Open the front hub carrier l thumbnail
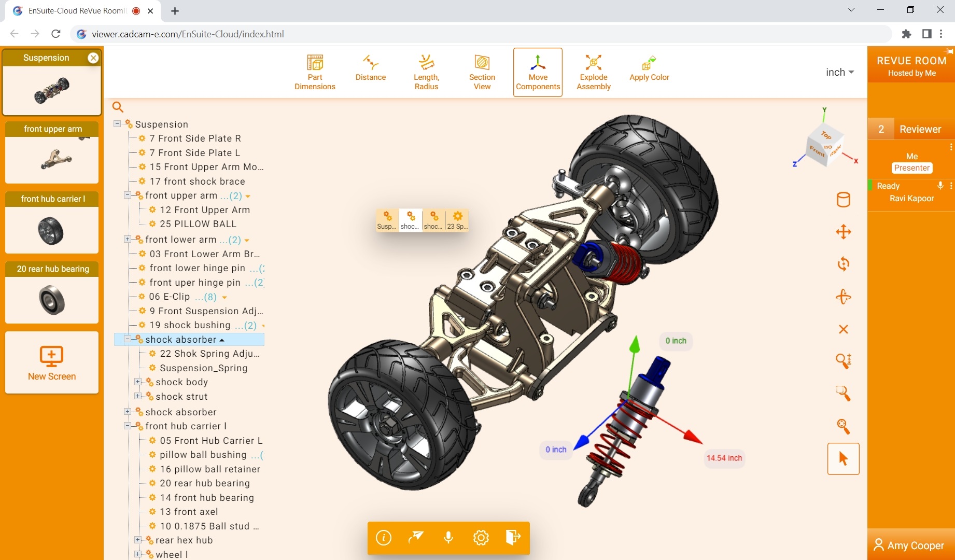This screenshot has height=560, width=955. coord(52,222)
